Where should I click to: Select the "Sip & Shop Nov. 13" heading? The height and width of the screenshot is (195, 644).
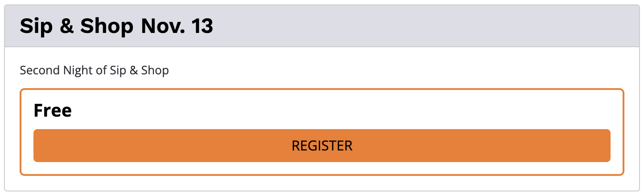tap(116, 27)
